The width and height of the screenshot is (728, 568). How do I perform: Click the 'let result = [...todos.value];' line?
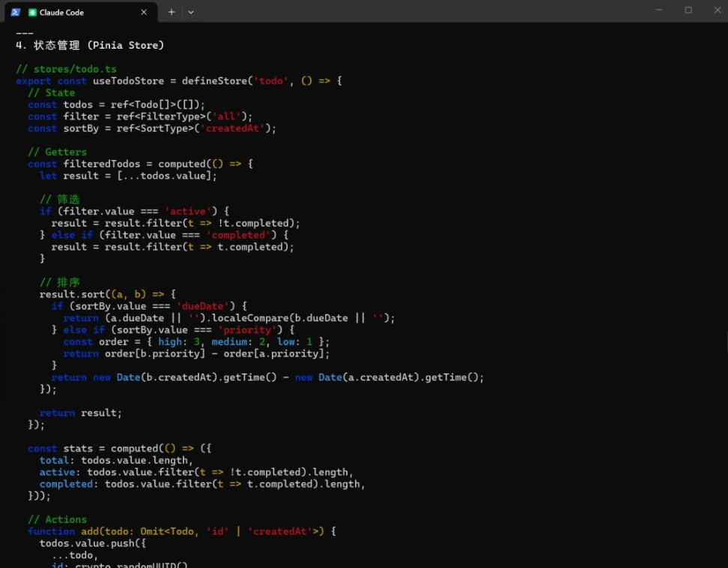(128, 176)
